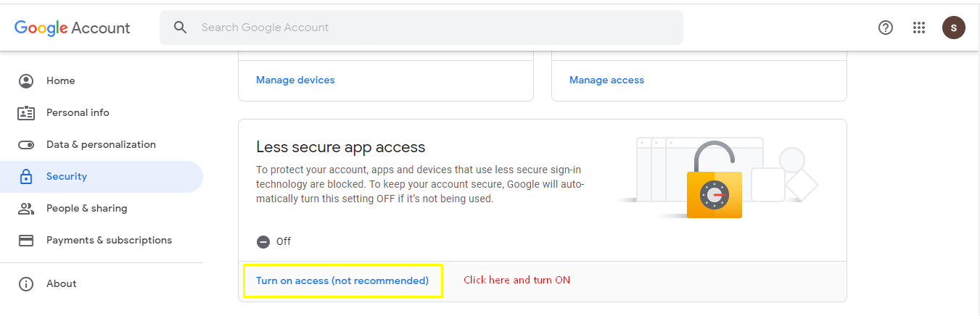Open the help question mark icon
Viewport: 980px width, 316px height.
pyautogui.click(x=885, y=28)
